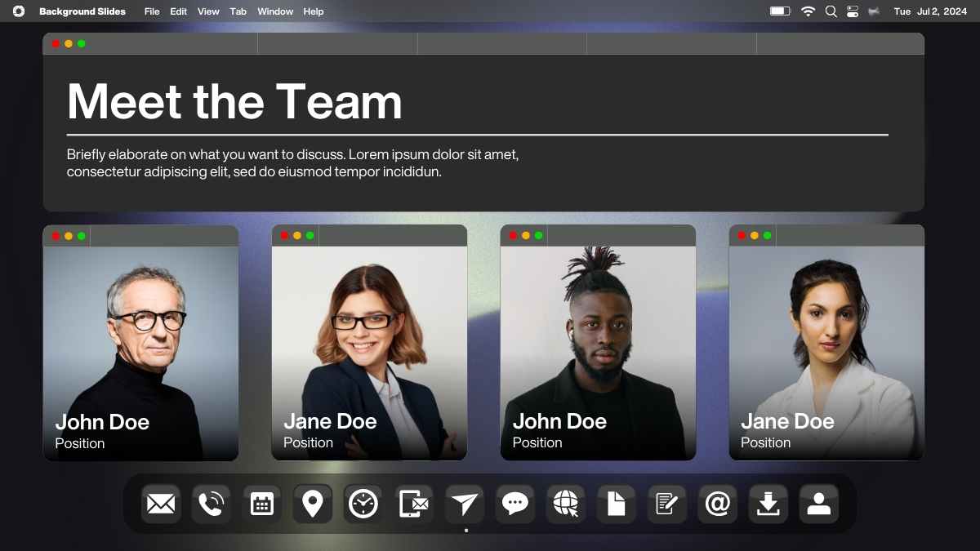This screenshot has height=551, width=980.
Task: Open Wi-Fi status in menu bar
Action: 808,11
